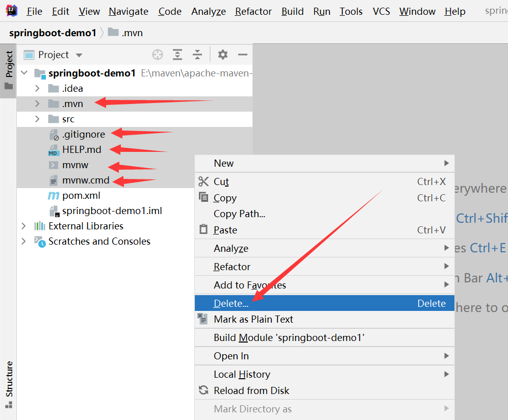The image size is (508, 420).
Task: Expand the .mvn folder
Action: (x=37, y=103)
